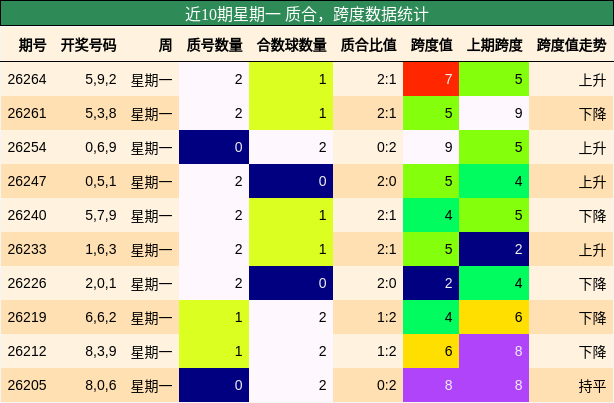Click the trend 下降 in row 26261
The image size is (614, 403).
[x=592, y=114]
